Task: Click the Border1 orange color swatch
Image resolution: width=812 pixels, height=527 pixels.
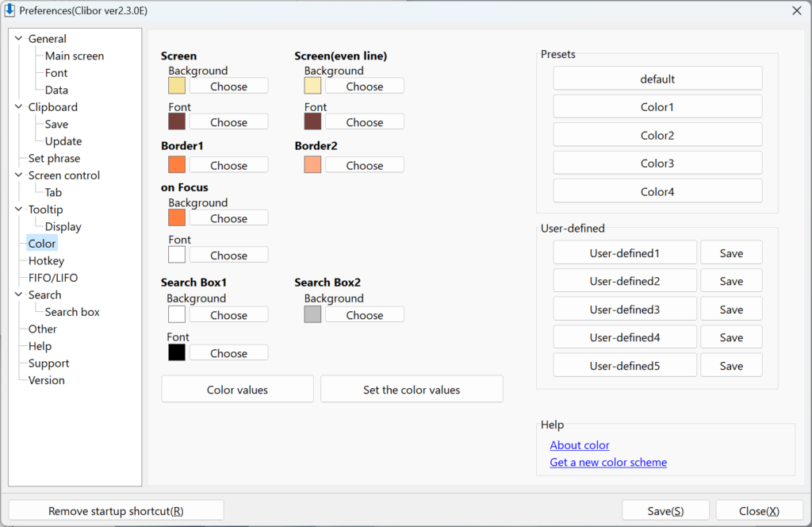Action: click(x=177, y=165)
